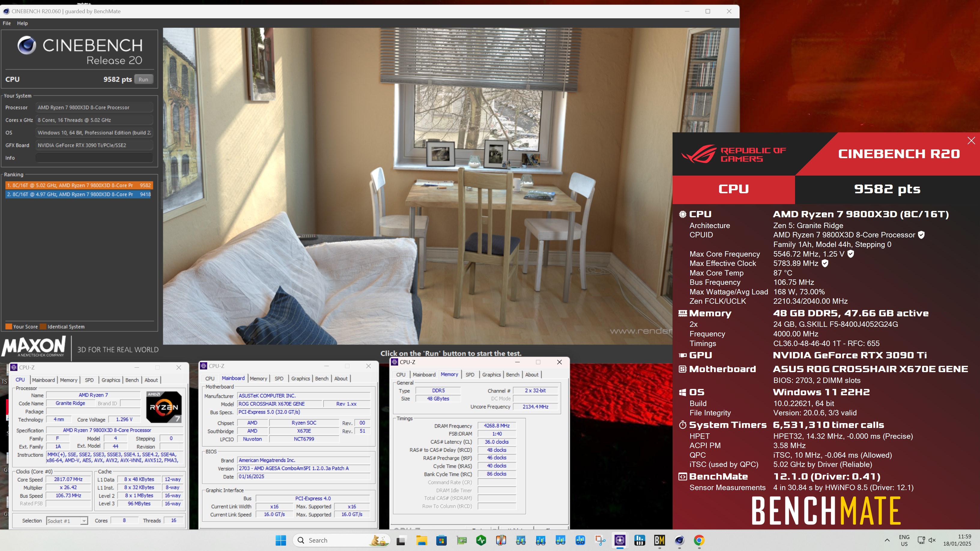Open Bench tab in the CPU-Z CPU window

132,380
